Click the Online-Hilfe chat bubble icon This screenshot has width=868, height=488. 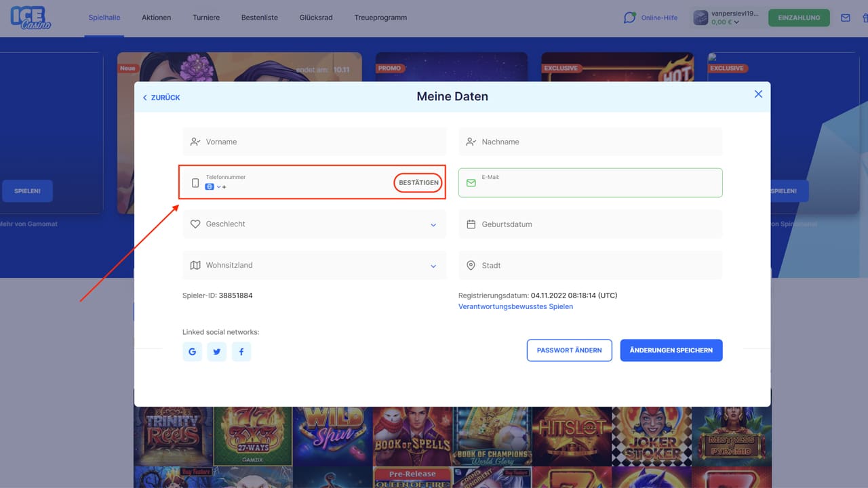(630, 18)
